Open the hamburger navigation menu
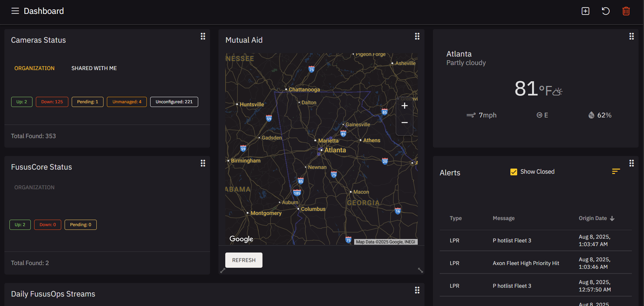Viewport: 644px width, 306px height. tap(15, 11)
